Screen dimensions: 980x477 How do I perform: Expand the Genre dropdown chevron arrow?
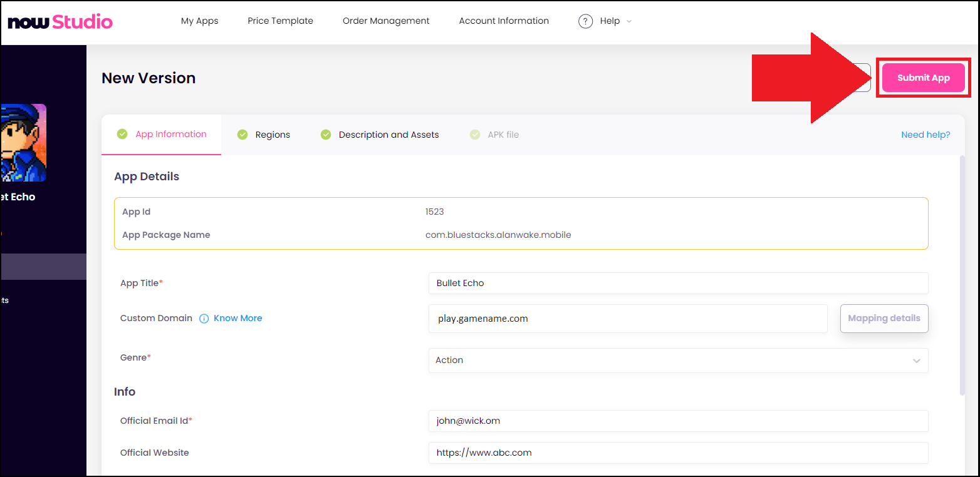pyautogui.click(x=917, y=361)
